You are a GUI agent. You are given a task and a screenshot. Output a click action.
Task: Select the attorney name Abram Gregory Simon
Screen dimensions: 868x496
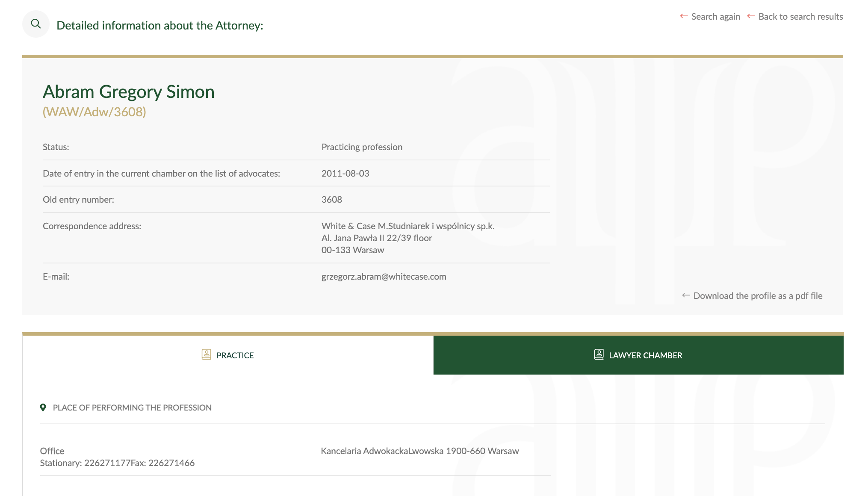click(x=129, y=92)
